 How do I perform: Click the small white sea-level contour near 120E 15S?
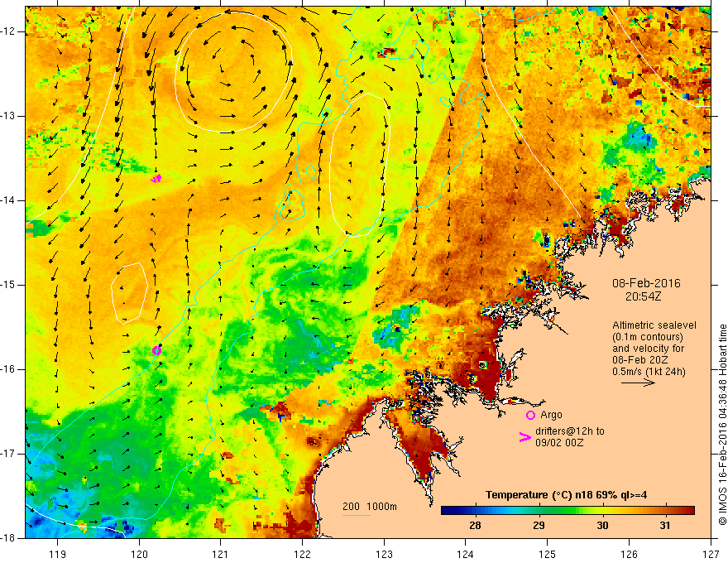pos(130,292)
